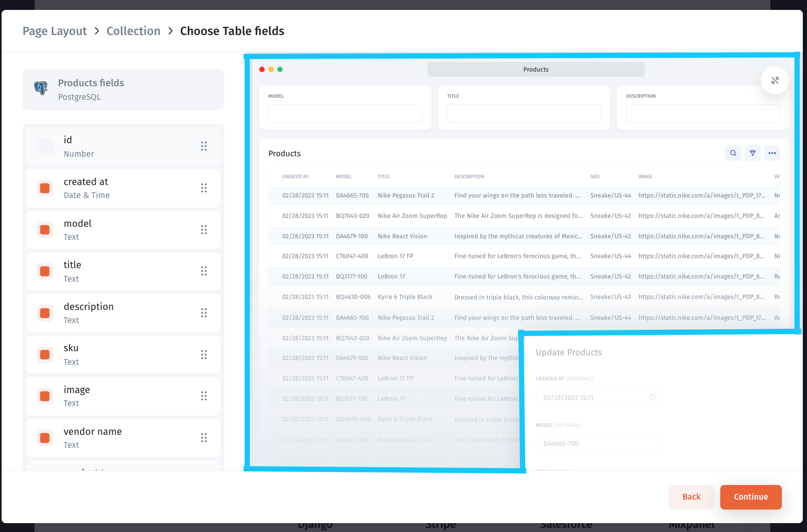Toggle the vendor name field checkbox
Screen dimensions: 807x532
click(45, 438)
